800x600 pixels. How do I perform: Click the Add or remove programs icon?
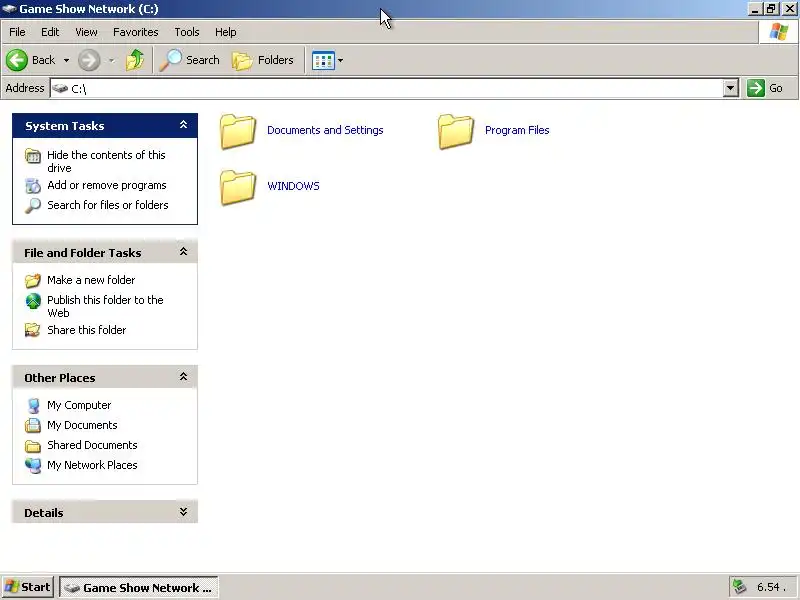click(x=33, y=186)
